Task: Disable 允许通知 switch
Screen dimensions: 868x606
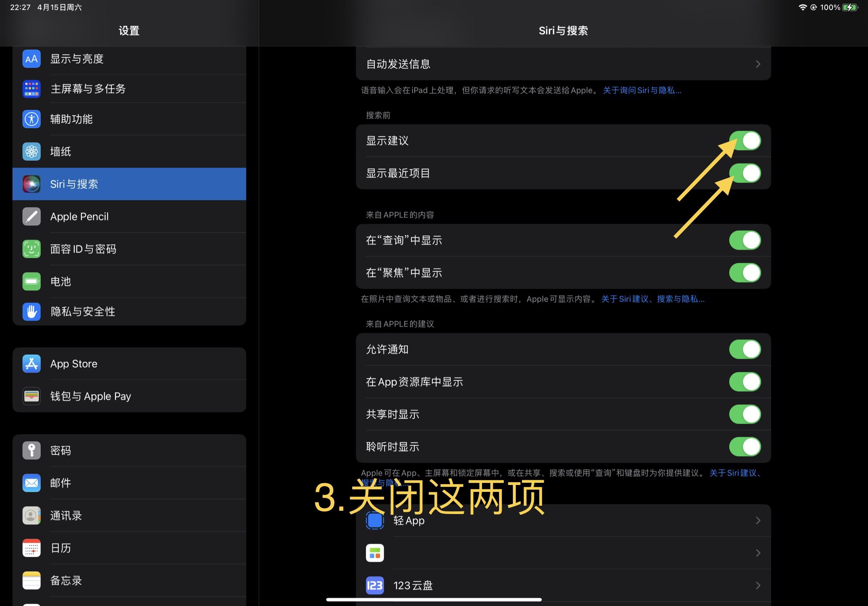Action: (x=745, y=349)
